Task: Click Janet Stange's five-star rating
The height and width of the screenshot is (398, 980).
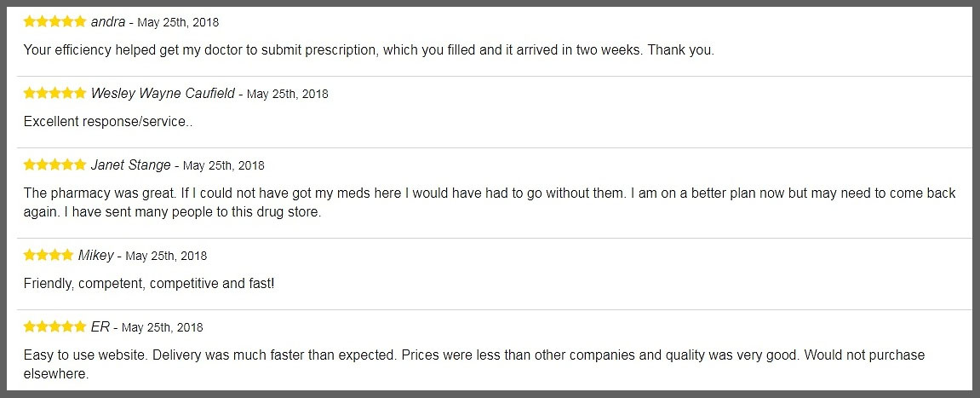Action: (54, 164)
